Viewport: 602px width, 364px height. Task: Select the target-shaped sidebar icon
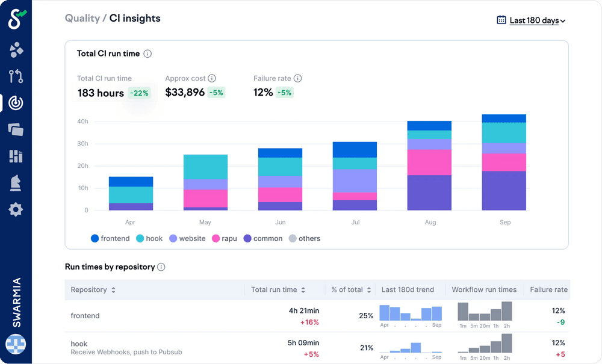16,103
